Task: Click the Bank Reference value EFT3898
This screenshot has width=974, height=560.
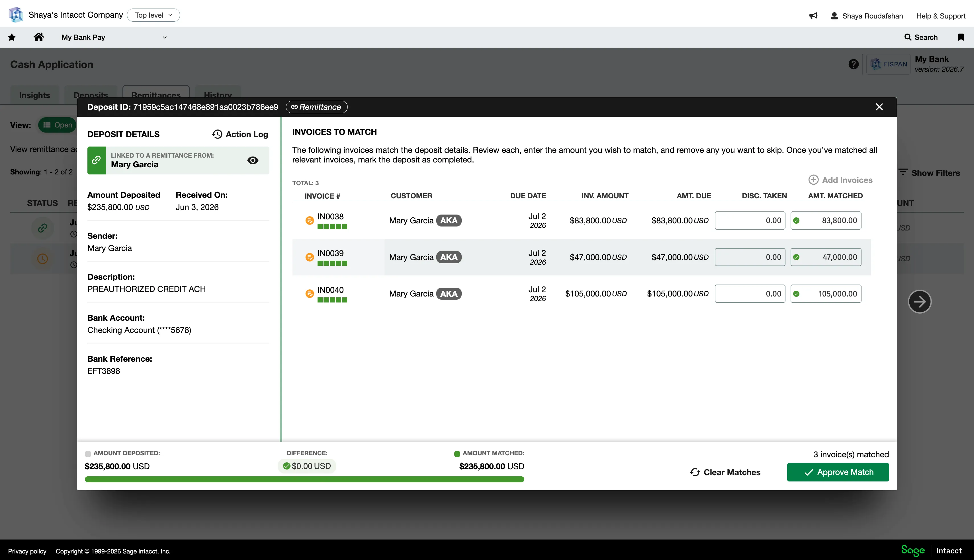Action: pyautogui.click(x=103, y=371)
